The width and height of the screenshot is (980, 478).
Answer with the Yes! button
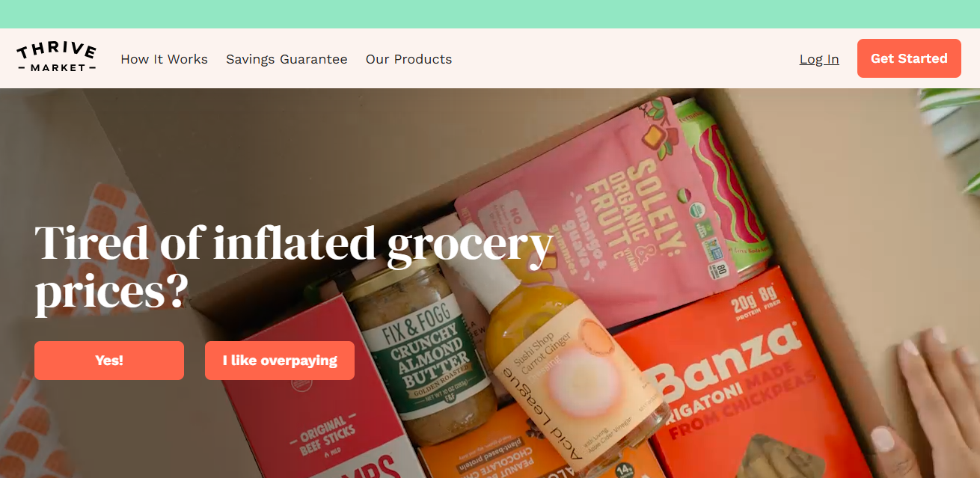[x=109, y=361]
